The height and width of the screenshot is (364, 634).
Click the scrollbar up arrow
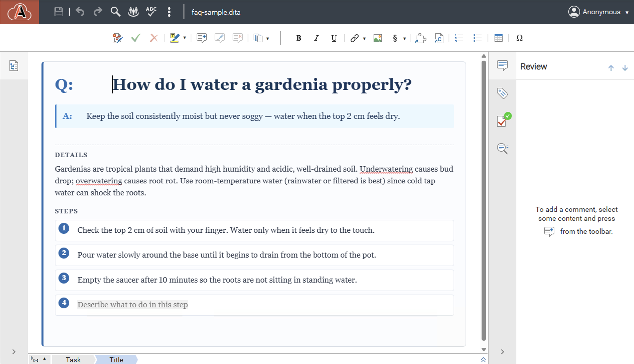(484, 56)
